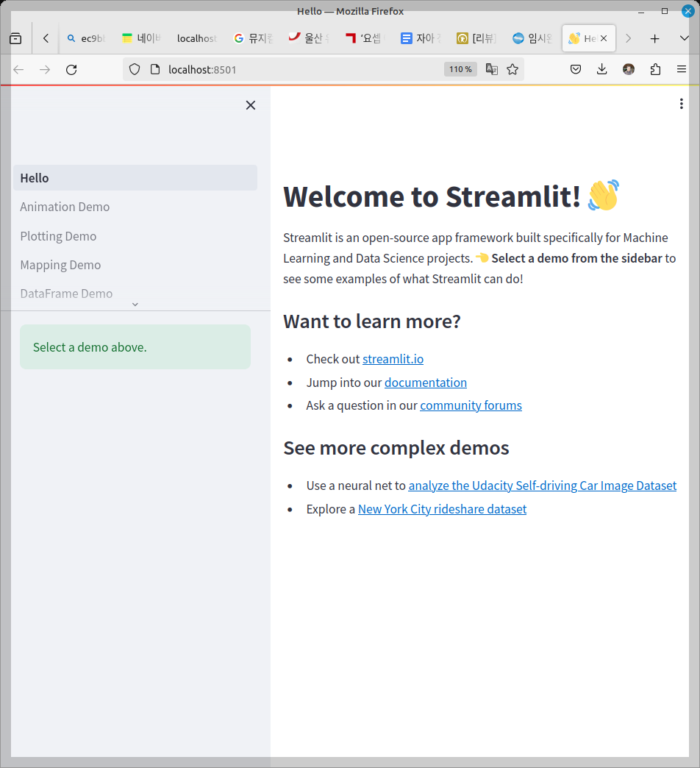This screenshot has width=700, height=768.
Task: Open a new tab with the plus button
Action: pyautogui.click(x=654, y=38)
